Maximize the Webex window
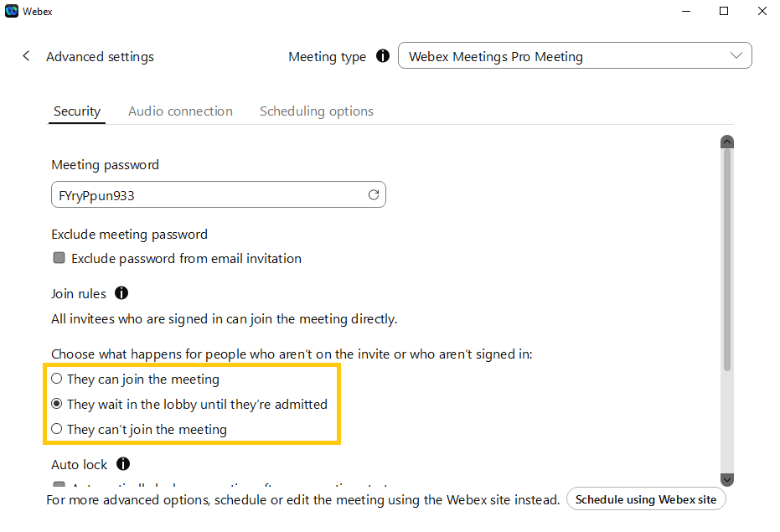This screenshot has width=780, height=532. (724, 11)
